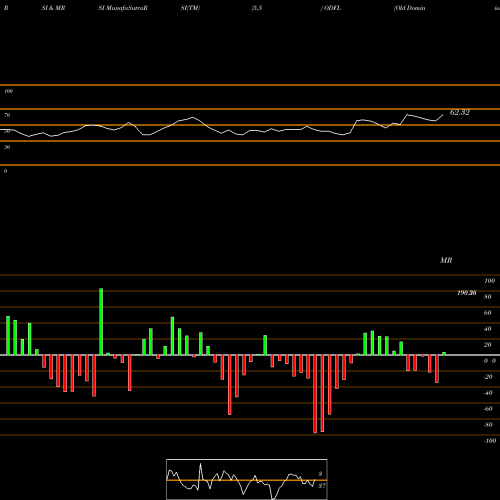Click the 60 label on MR axis
The width and height of the screenshot is (500, 500).
click(x=488, y=313)
